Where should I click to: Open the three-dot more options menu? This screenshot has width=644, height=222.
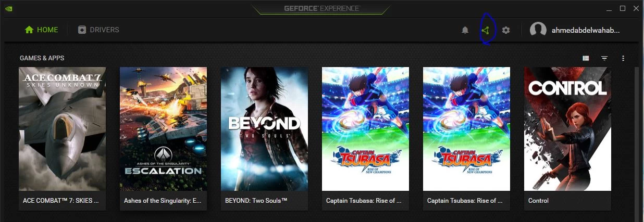pos(623,58)
